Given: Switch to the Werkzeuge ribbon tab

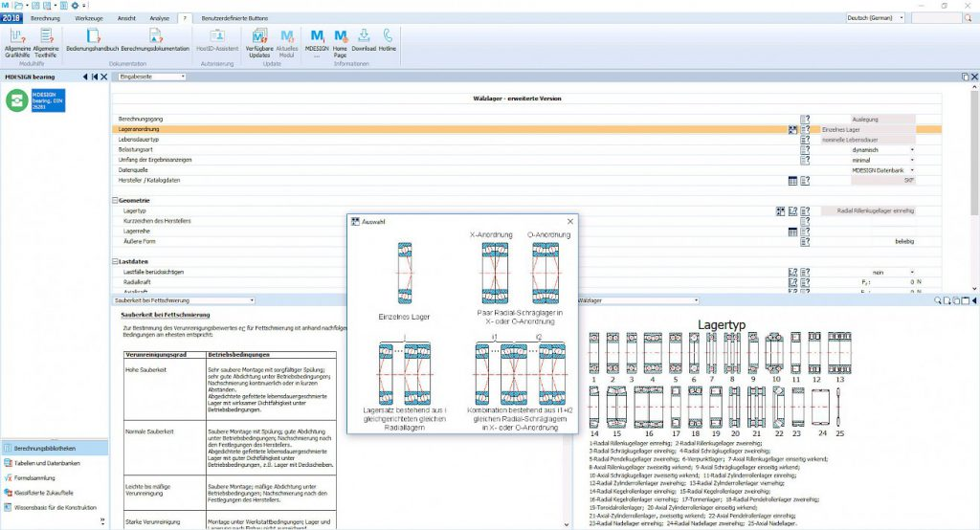Looking at the screenshot, I should [x=88, y=17].
